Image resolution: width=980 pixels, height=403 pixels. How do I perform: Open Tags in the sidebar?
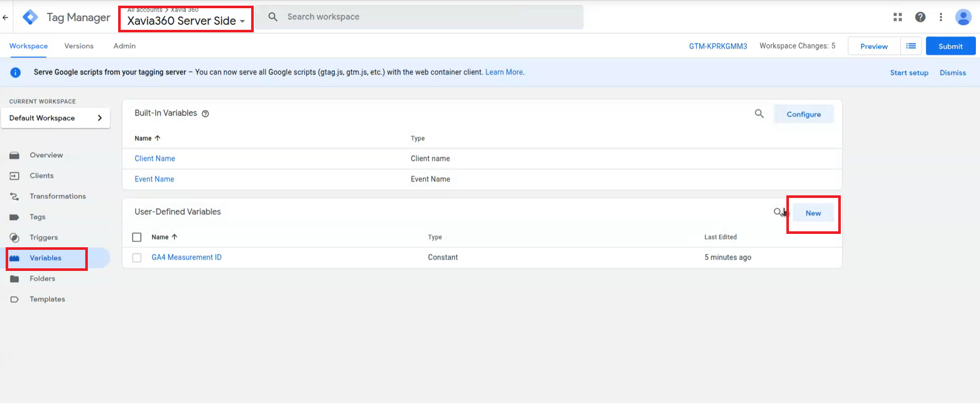(37, 217)
